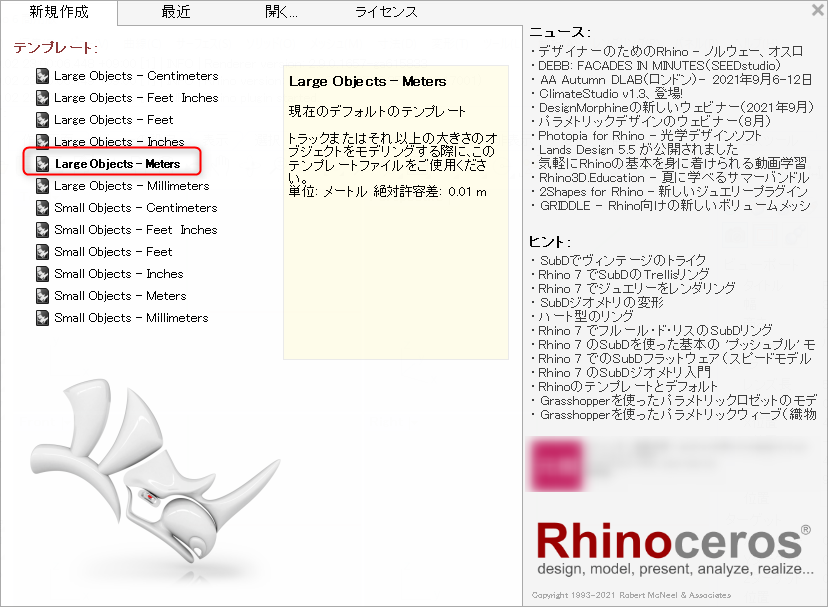Open tip ハート型のリング
This screenshot has height=607, width=828.
(x=586, y=316)
